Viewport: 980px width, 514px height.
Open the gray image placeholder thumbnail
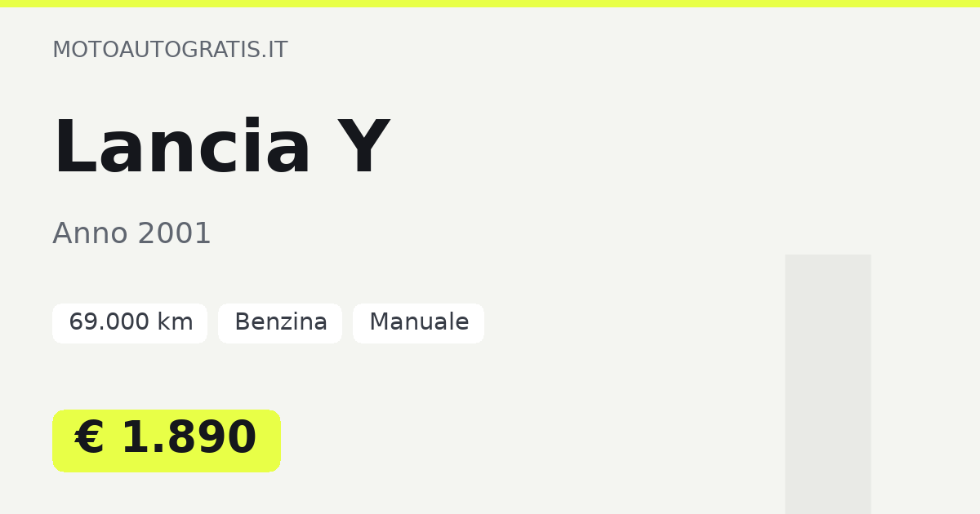pyautogui.click(x=828, y=384)
